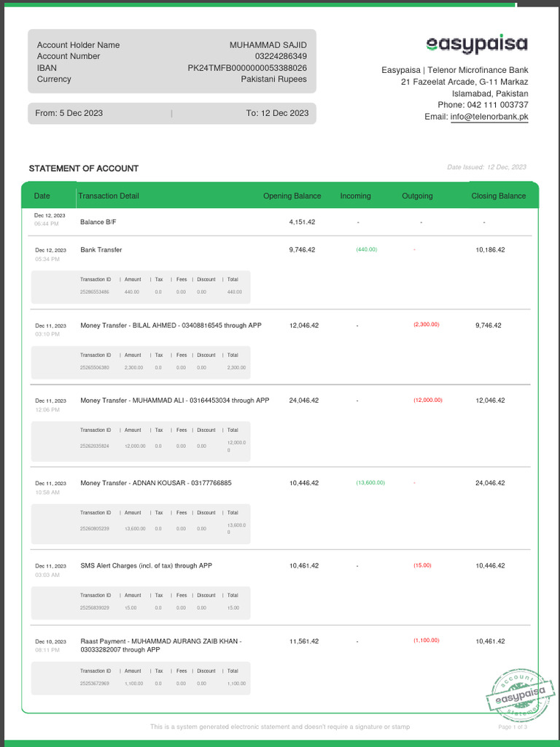Select the MUHAMMAD ALI money transfer entry
560x747 pixels.
tap(174, 400)
